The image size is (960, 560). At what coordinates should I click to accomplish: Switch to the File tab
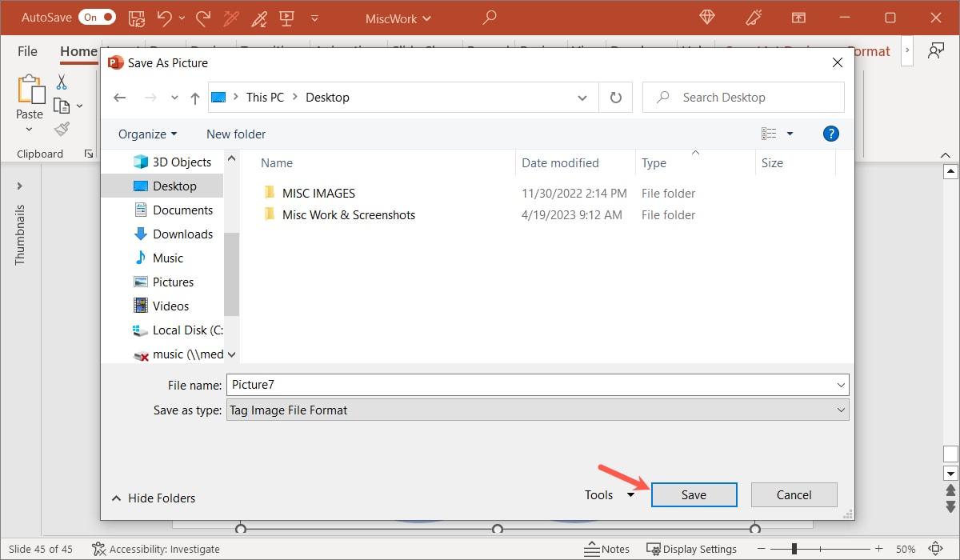click(x=26, y=50)
